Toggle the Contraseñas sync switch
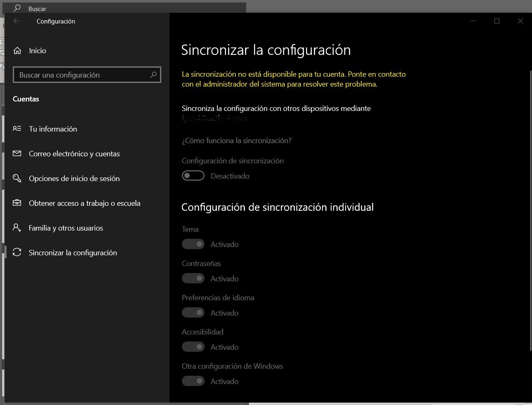This screenshot has height=405, width=532. pyautogui.click(x=193, y=278)
